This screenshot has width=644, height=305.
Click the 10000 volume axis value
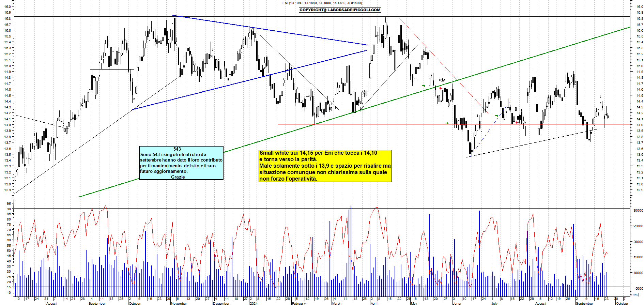(x=638, y=273)
